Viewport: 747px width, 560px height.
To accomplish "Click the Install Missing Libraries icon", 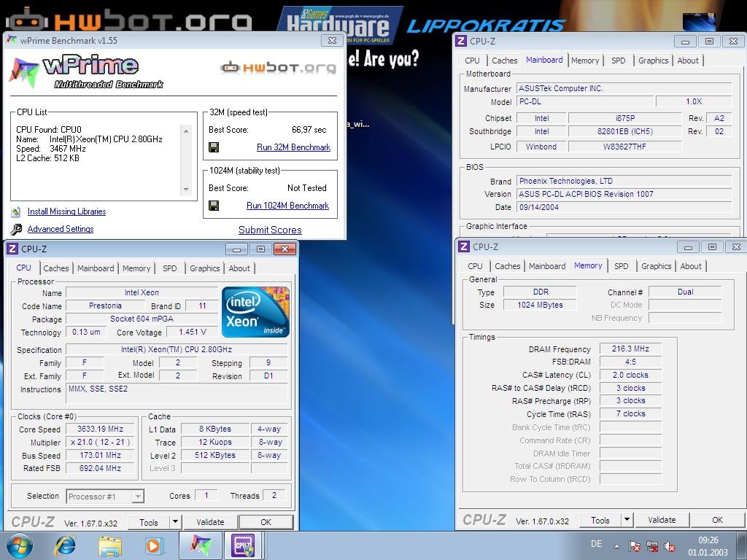I will click(16, 211).
